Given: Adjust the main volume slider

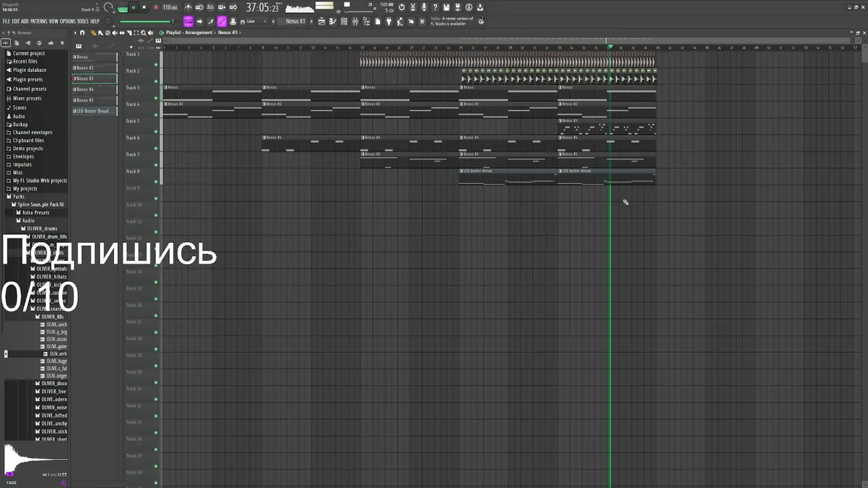Looking at the screenshot, I should (x=146, y=22).
